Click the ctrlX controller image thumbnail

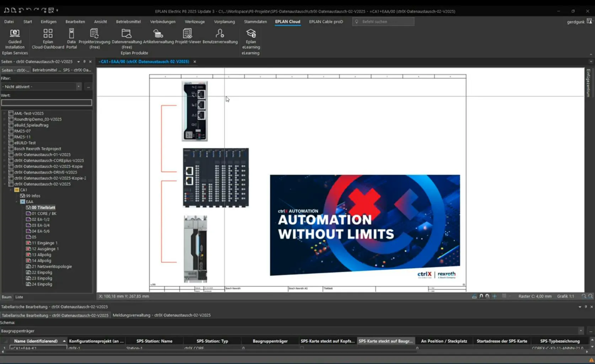tap(195, 111)
